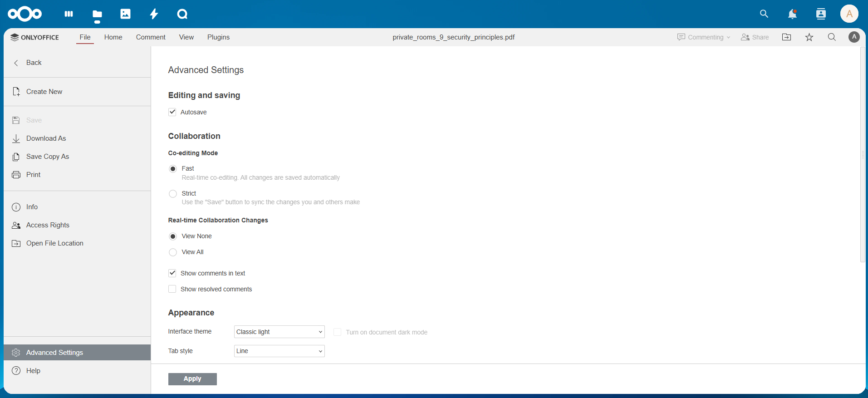Go Back from the file menu

[x=77, y=63]
